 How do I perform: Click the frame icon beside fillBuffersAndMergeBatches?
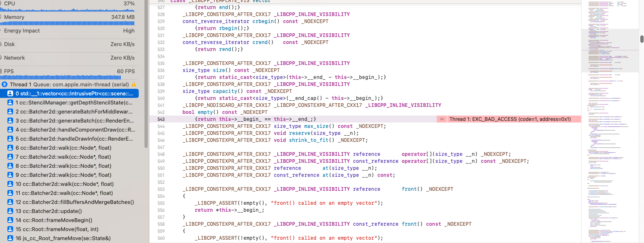[x=10, y=202]
